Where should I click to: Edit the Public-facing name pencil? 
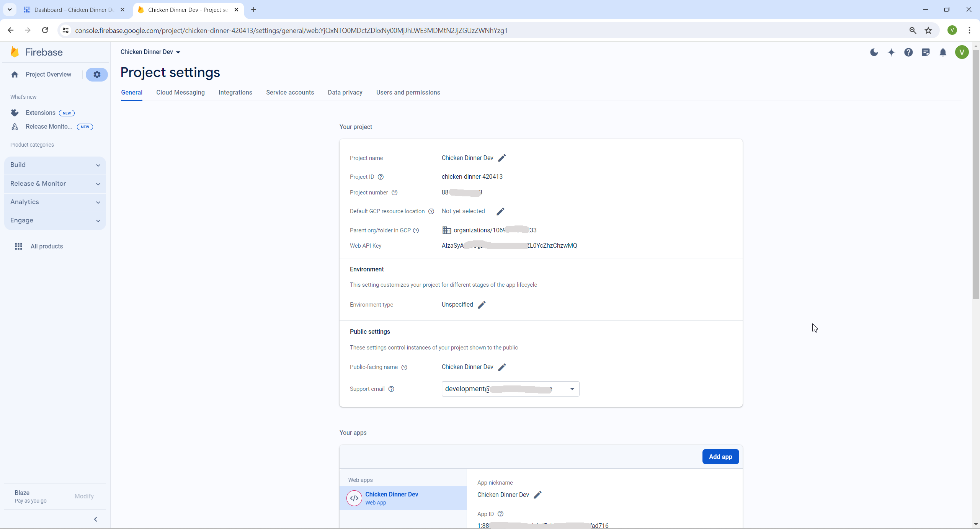click(x=502, y=367)
